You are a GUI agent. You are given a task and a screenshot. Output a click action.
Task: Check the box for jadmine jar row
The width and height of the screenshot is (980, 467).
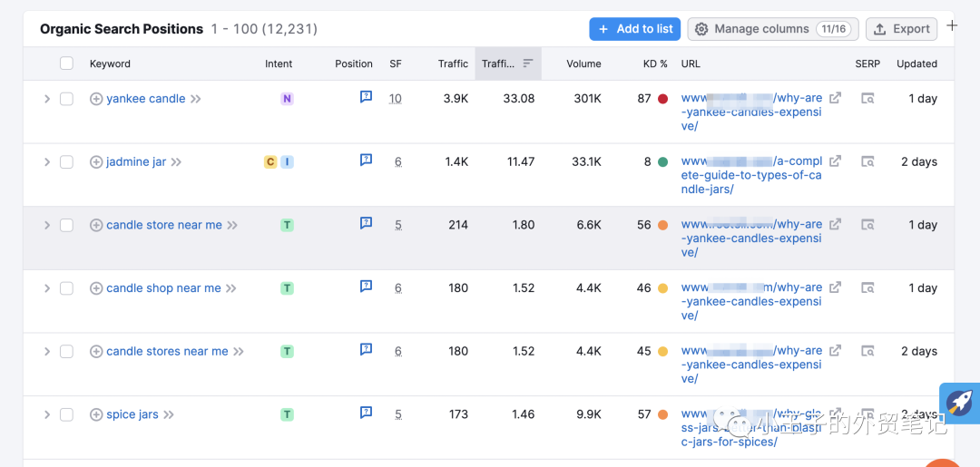tap(66, 162)
